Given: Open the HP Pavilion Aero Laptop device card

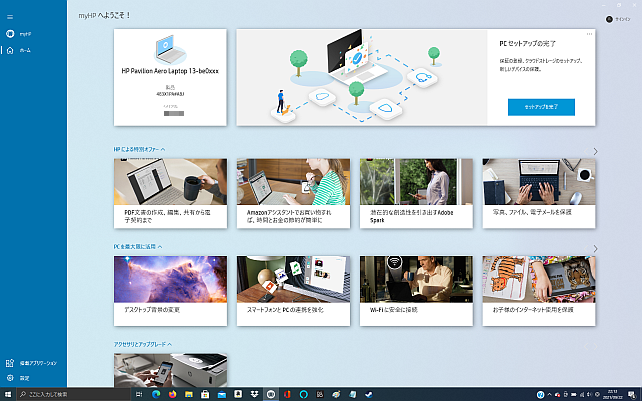Looking at the screenshot, I should 170,77.
